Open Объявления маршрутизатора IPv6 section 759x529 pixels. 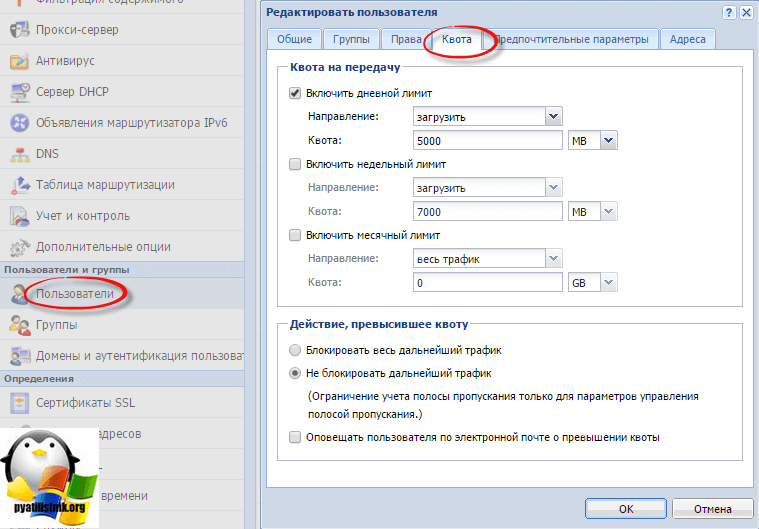[122, 122]
